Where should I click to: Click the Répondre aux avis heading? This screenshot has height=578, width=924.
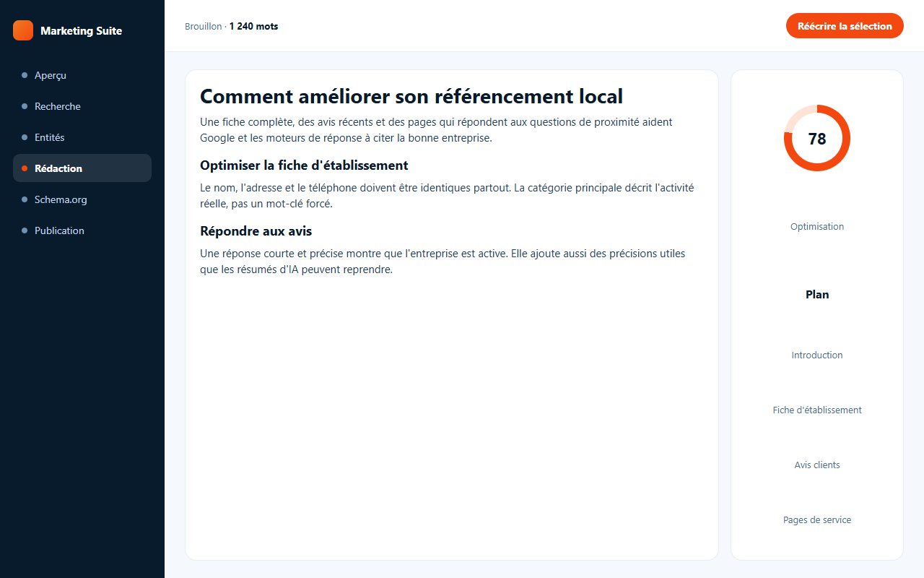pyautogui.click(x=256, y=231)
